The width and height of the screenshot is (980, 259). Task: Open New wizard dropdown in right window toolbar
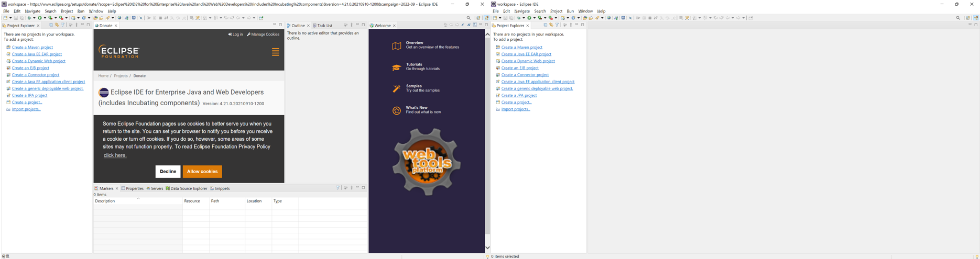coord(500,18)
